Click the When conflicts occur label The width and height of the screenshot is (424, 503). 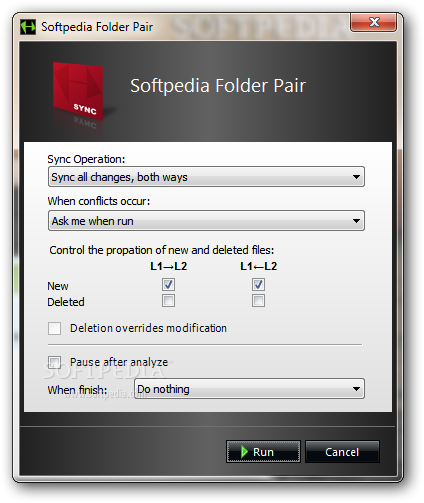[99, 201]
